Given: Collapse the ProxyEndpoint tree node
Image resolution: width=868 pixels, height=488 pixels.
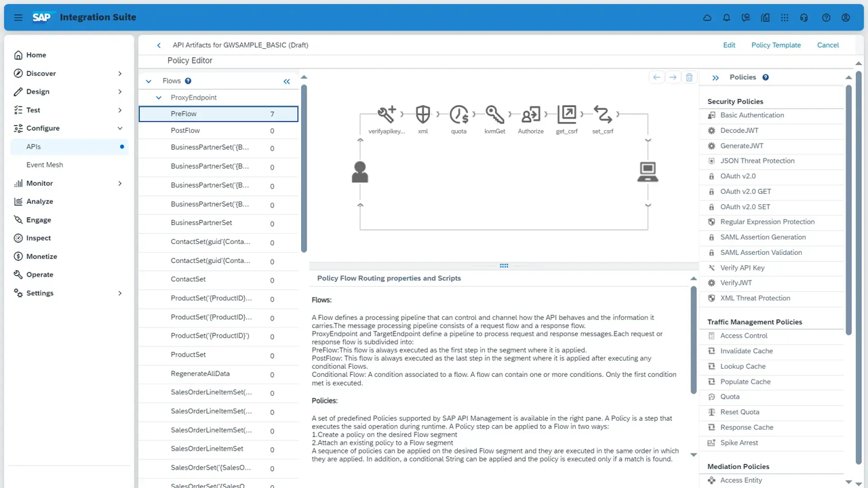Looking at the screenshot, I should [x=159, y=98].
